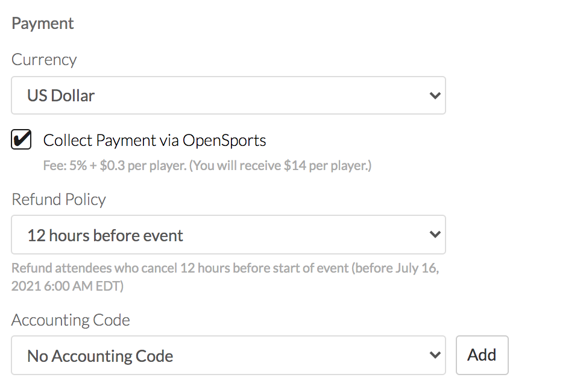Select the "12 hours before event" value text

[x=105, y=235]
